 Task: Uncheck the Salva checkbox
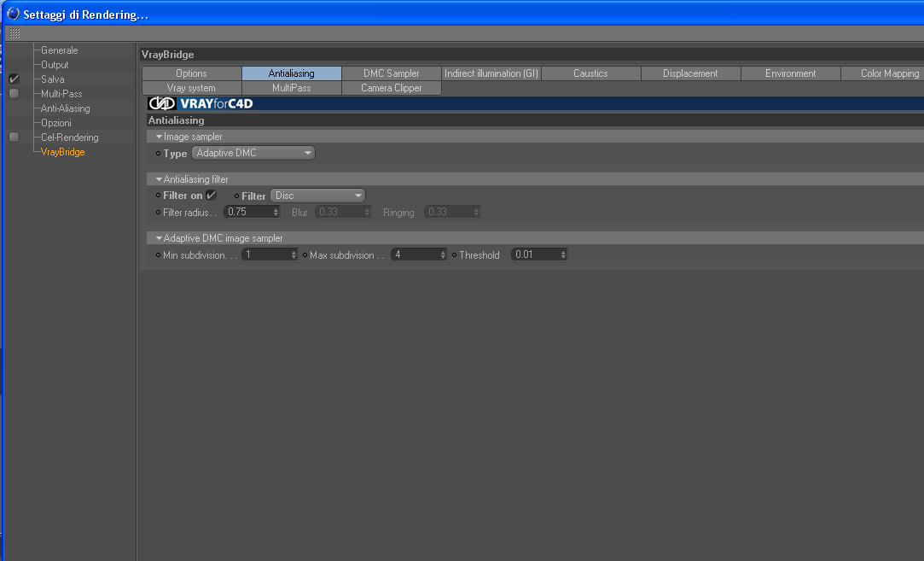tap(15, 79)
